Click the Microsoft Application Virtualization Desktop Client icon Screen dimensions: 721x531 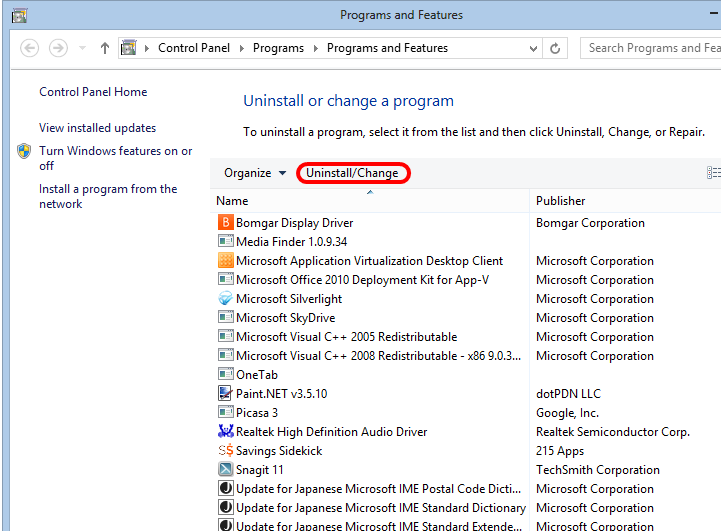[225, 261]
